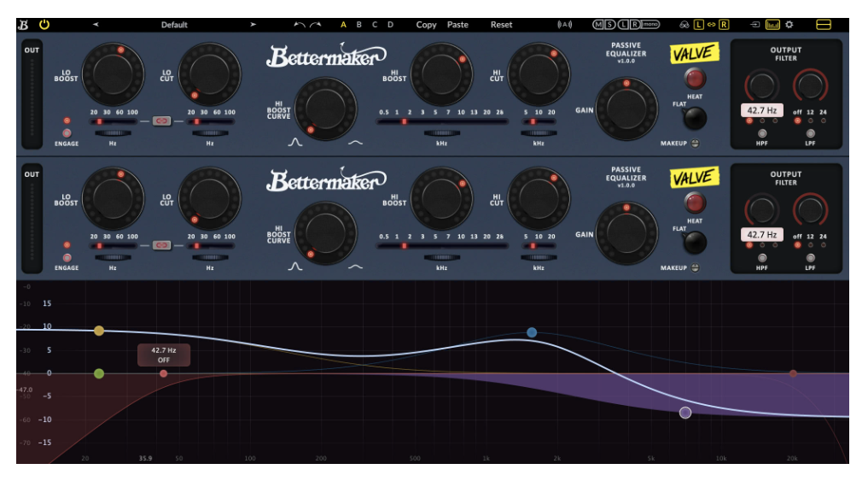Toggle the top unit LPF button

(x=811, y=133)
